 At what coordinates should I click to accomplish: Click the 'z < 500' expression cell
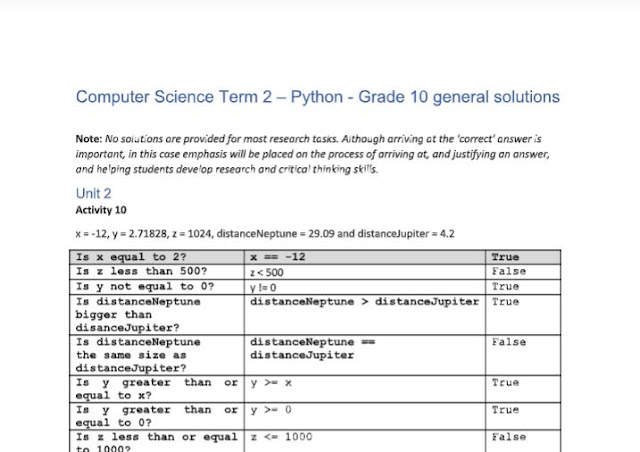click(266, 272)
